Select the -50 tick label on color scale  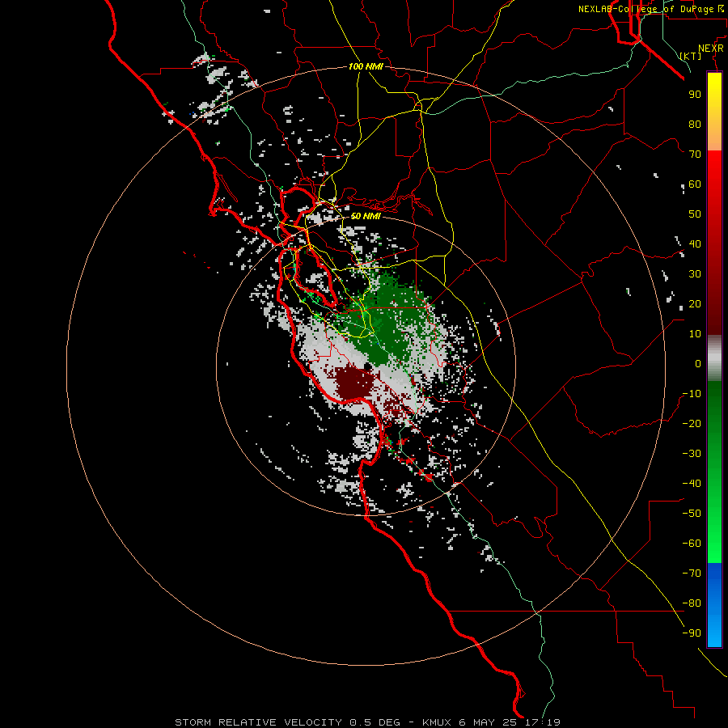(692, 514)
